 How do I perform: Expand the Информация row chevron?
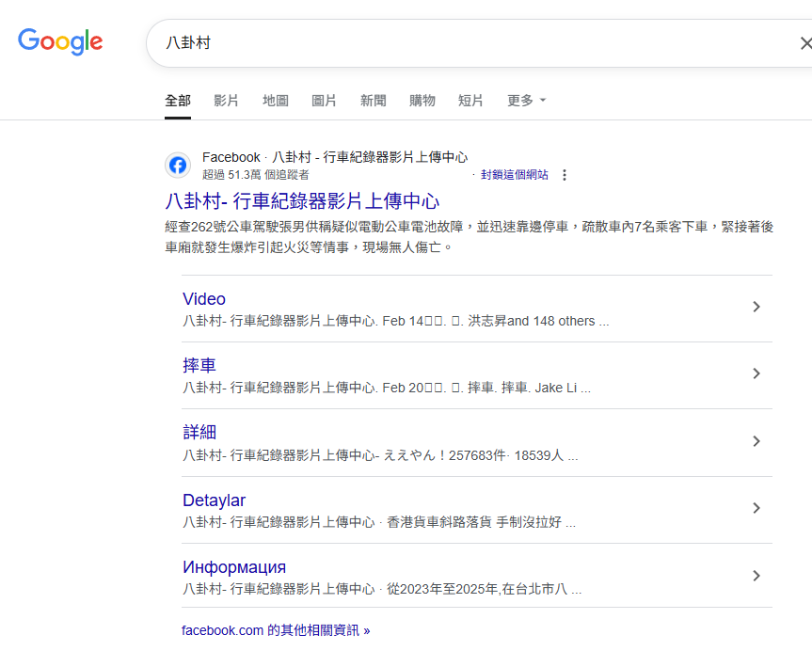(x=756, y=576)
